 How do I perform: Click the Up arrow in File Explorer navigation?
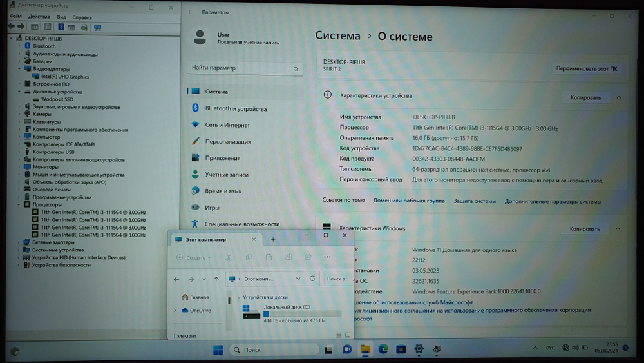(216, 279)
